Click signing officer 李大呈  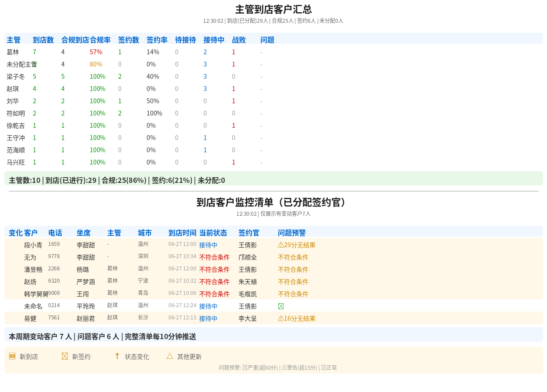click(248, 318)
